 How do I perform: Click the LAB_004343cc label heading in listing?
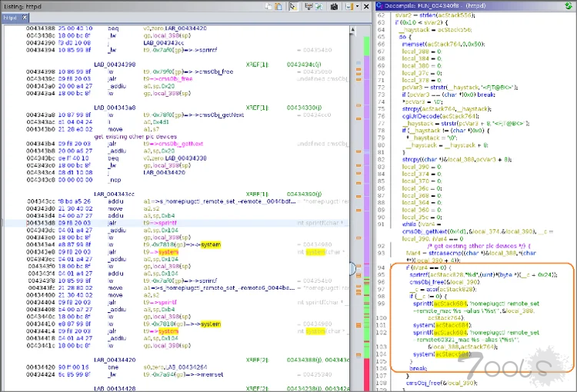(115, 194)
